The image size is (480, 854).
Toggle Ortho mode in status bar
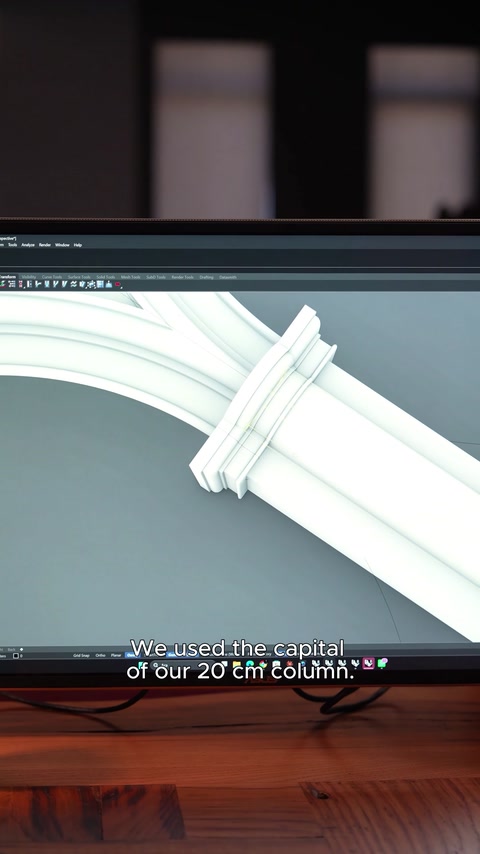pos(100,655)
